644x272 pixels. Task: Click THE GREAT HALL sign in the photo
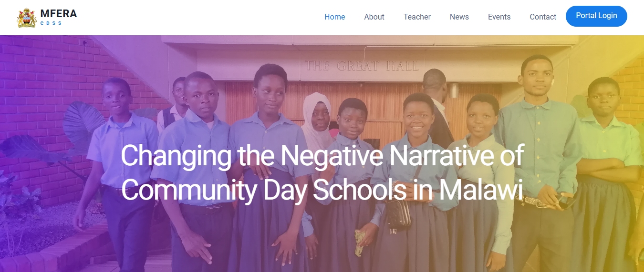pos(362,66)
